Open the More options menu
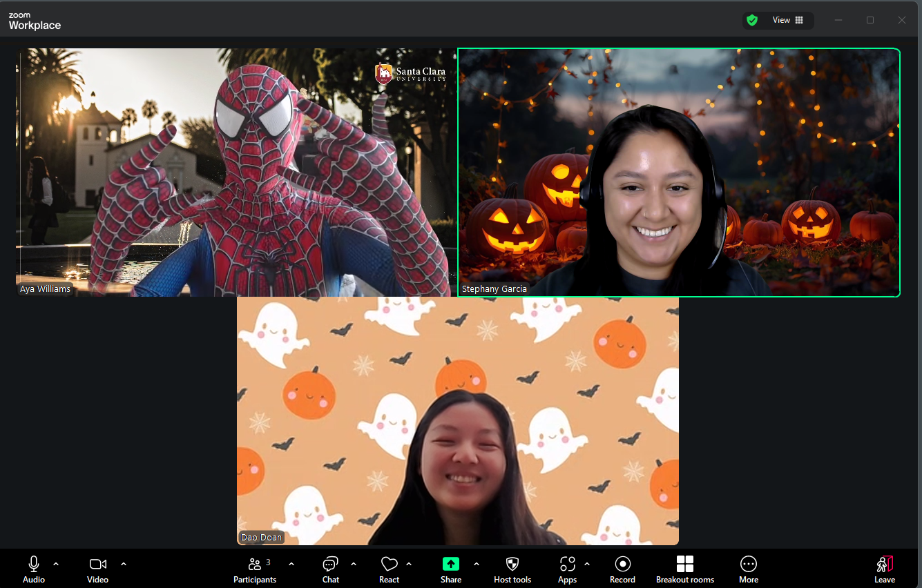Screen dimensions: 922x588 point(748,569)
